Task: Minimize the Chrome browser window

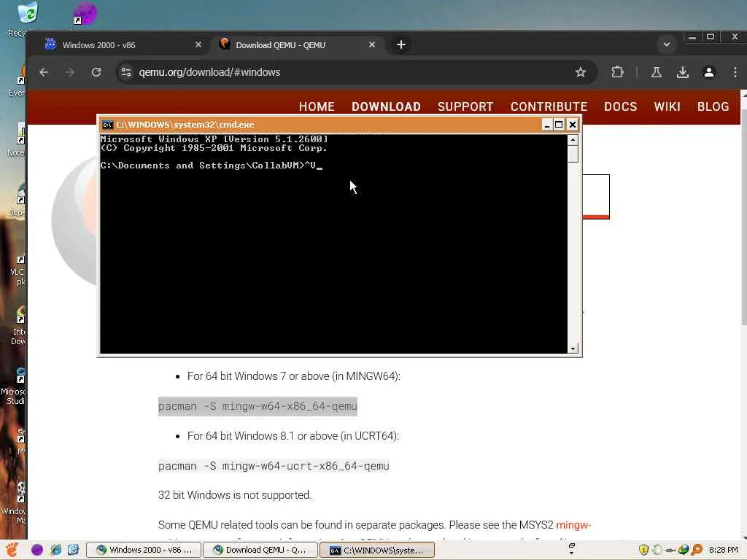Action: 692,36
